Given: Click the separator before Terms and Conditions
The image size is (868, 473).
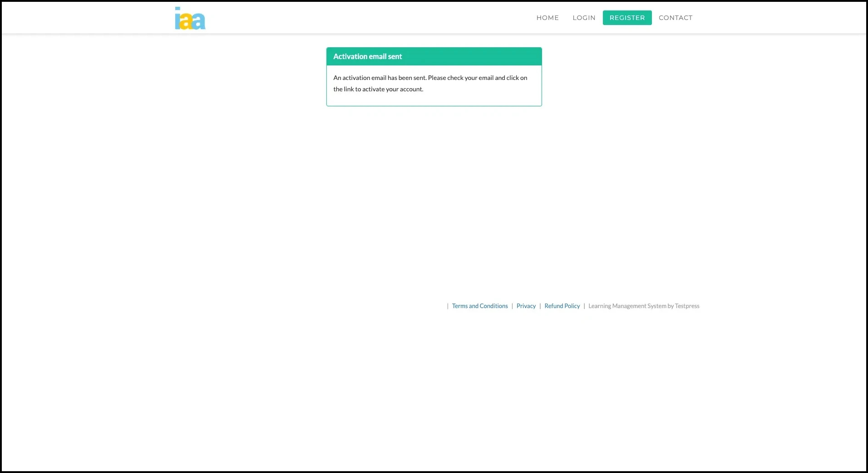Looking at the screenshot, I should click(448, 306).
